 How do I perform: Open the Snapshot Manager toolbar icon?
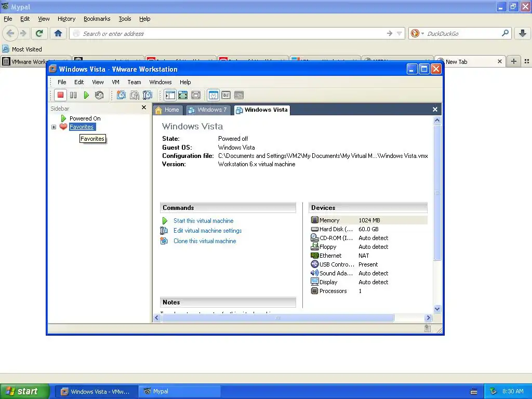click(x=148, y=96)
